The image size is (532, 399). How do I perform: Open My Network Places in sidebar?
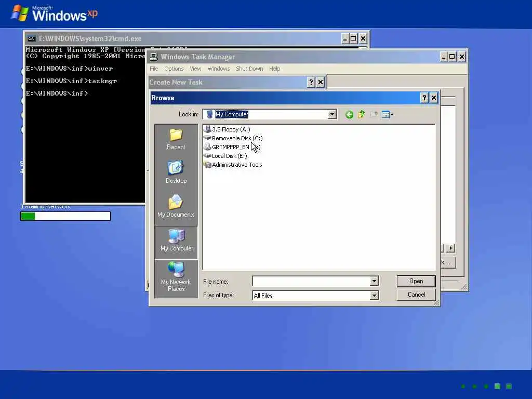tap(176, 276)
